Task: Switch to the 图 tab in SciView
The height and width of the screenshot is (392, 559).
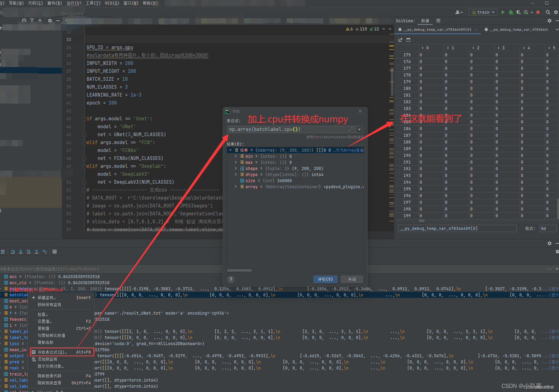Action: click(438, 21)
